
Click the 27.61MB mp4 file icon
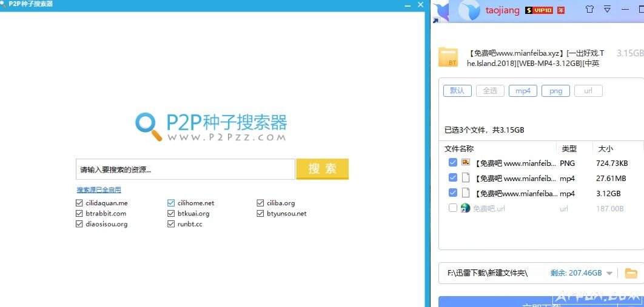[x=465, y=178]
